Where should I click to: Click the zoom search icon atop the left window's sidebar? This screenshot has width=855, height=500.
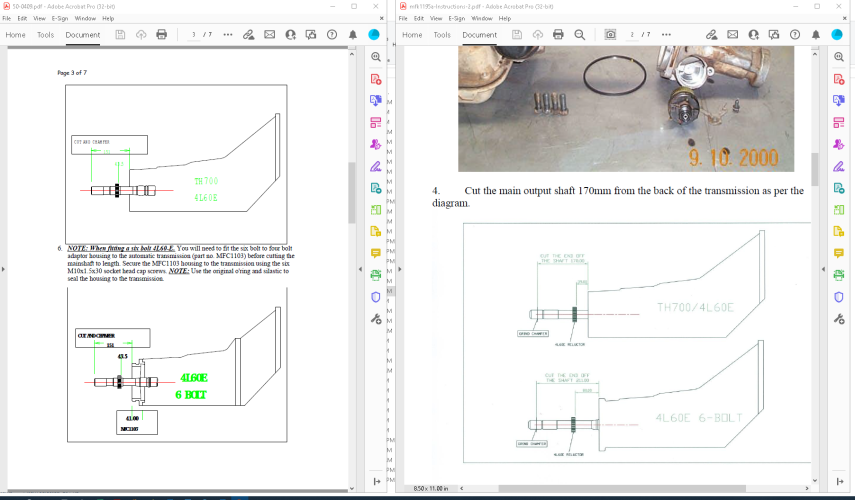[x=376, y=57]
